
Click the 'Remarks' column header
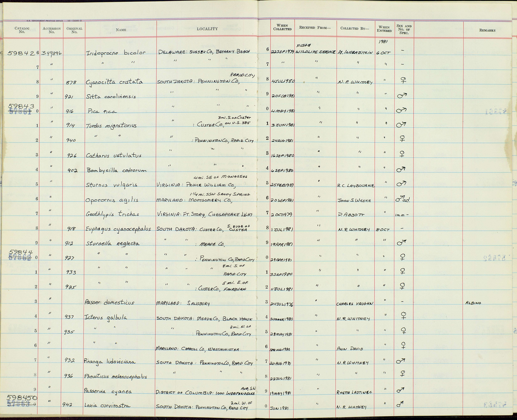coord(487,30)
